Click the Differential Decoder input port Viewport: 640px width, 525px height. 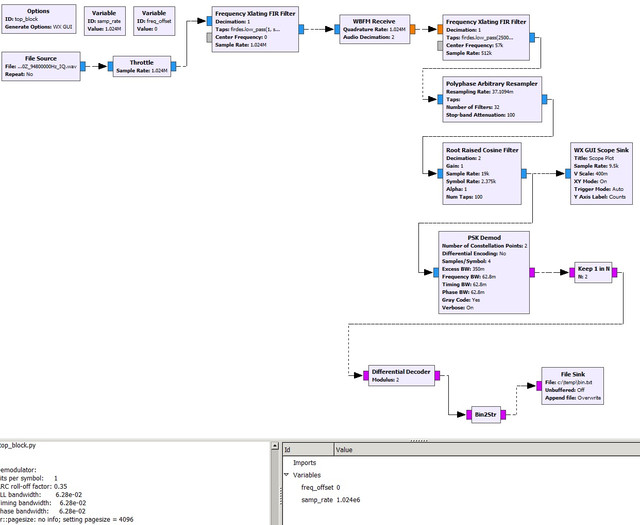tap(366, 376)
